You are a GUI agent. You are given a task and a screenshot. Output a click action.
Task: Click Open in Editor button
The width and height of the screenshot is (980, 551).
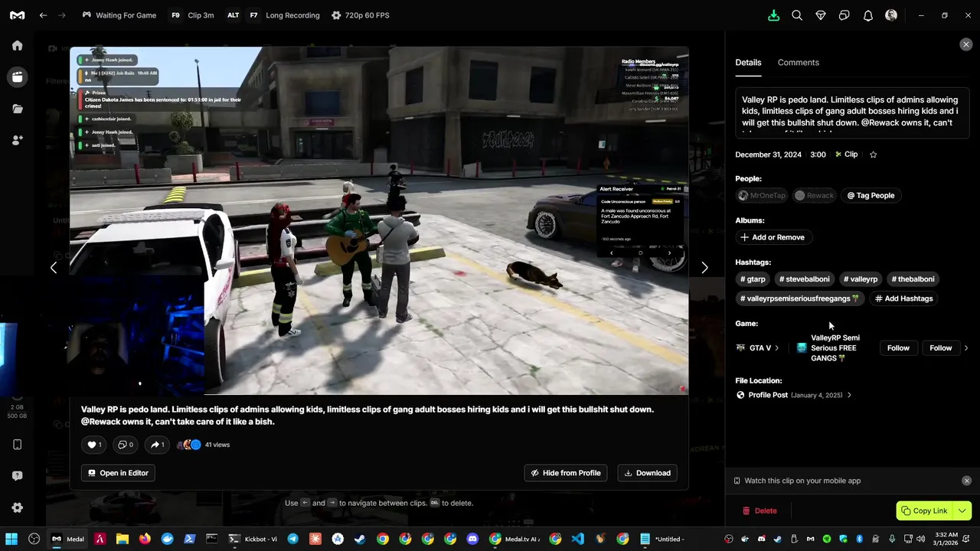118,473
